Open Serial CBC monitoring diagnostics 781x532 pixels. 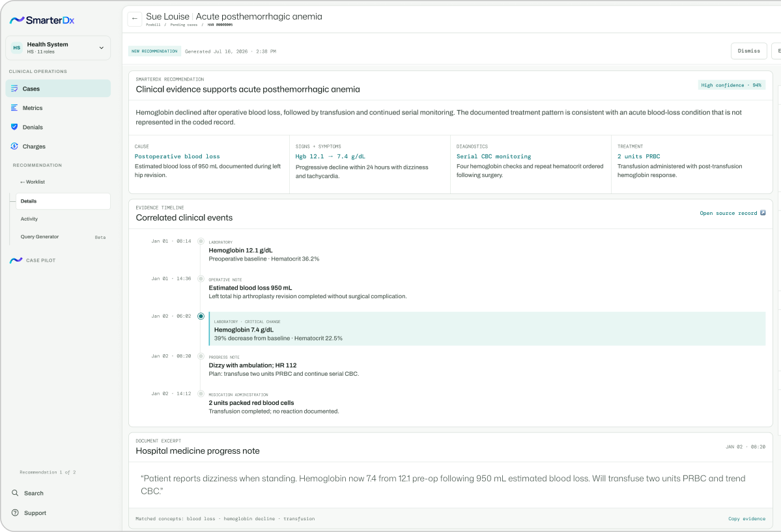[x=494, y=156]
